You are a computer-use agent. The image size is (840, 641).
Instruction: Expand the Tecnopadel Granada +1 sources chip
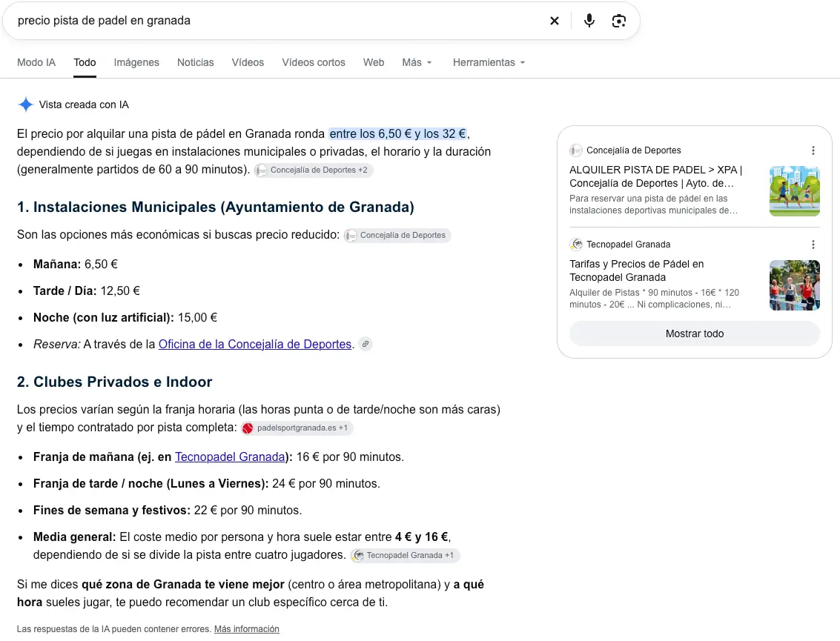point(405,555)
